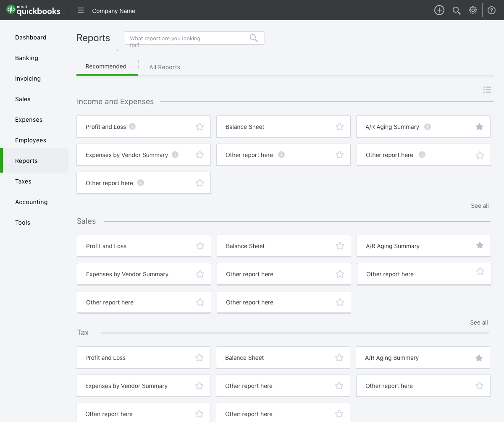Click the magnifier inside the report search box
This screenshot has width=504, height=422.
254,38
